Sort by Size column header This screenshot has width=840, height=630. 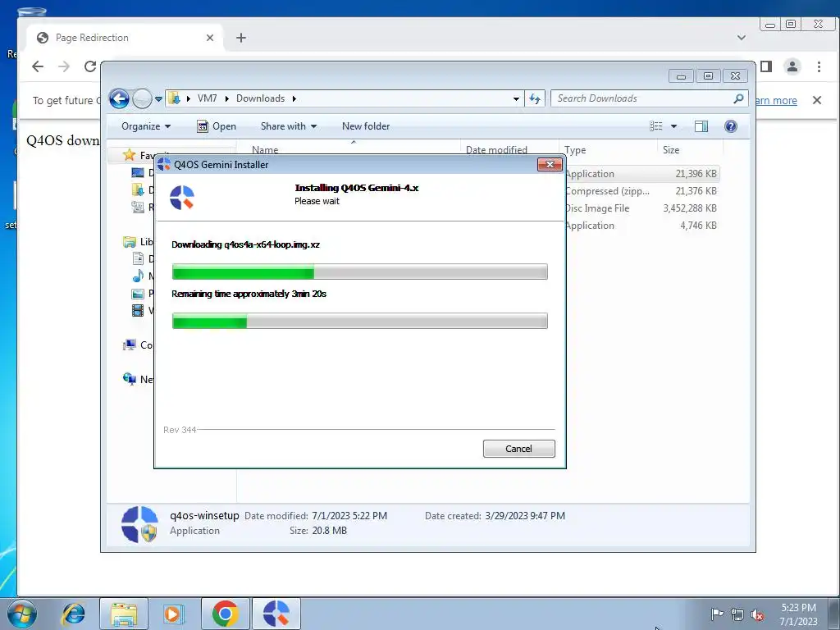tap(671, 150)
